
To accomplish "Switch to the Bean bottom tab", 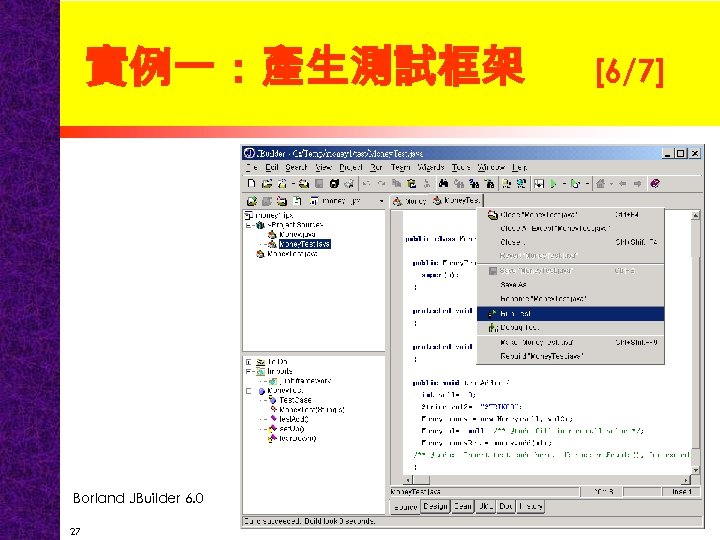I will pos(462,506).
